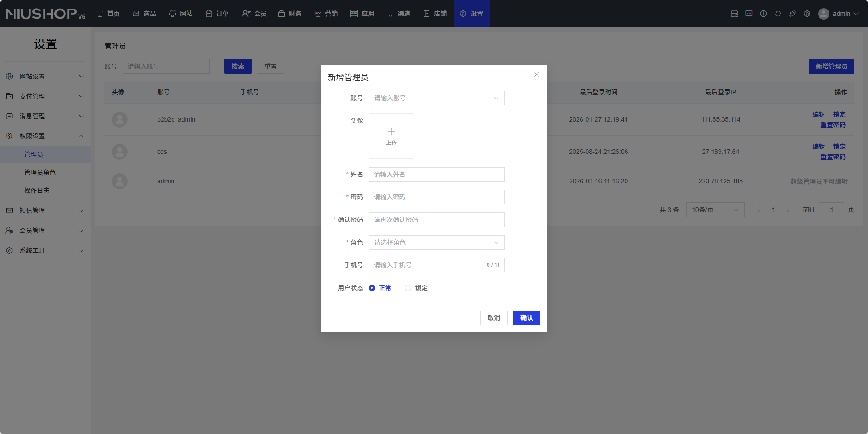
Task: Expand the 网站设置 sidebar section
Action: pos(45,76)
